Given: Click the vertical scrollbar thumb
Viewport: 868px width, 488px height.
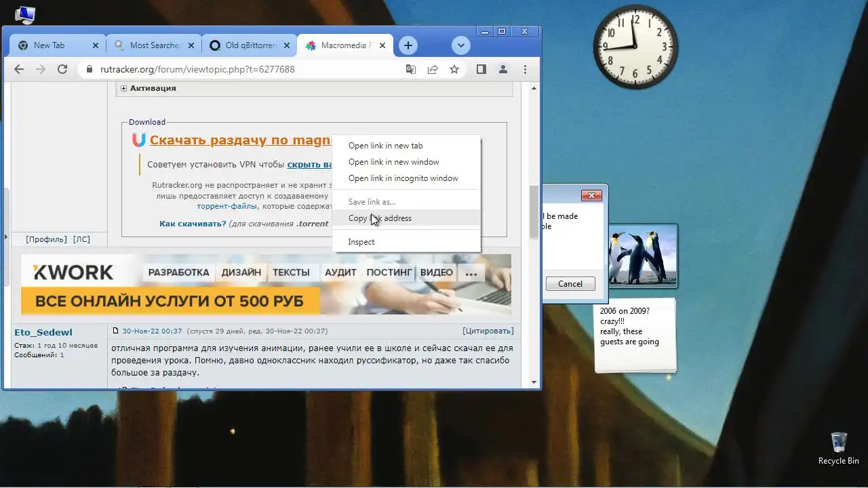Looking at the screenshot, I should pos(534,212).
